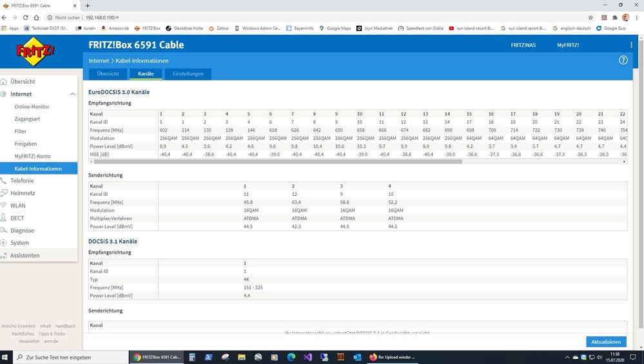Open Microsoft Edge from the taskbar
The height and width of the screenshot is (364, 644).
coord(291,357)
